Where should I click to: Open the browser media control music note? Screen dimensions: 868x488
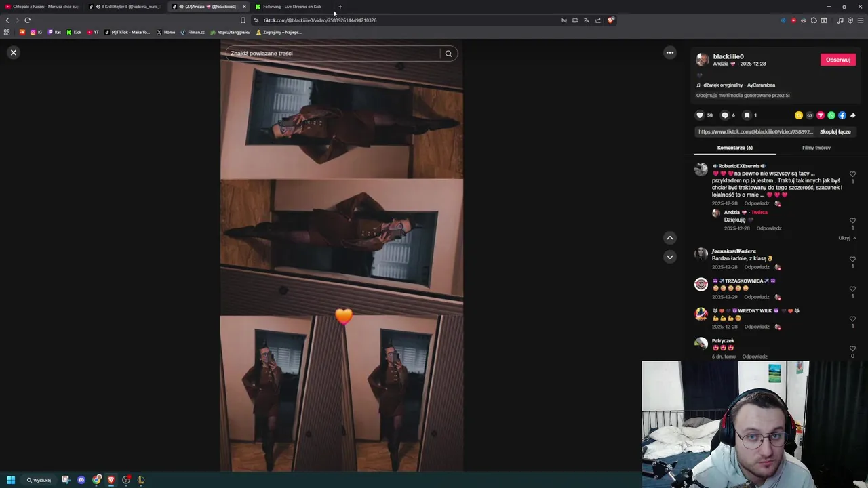tap(840, 20)
